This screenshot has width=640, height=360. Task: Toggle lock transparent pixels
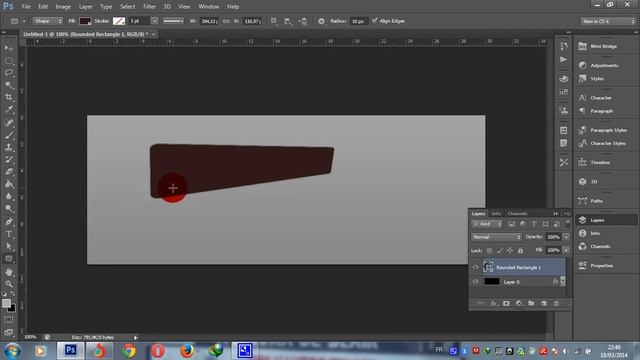pos(489,250)
